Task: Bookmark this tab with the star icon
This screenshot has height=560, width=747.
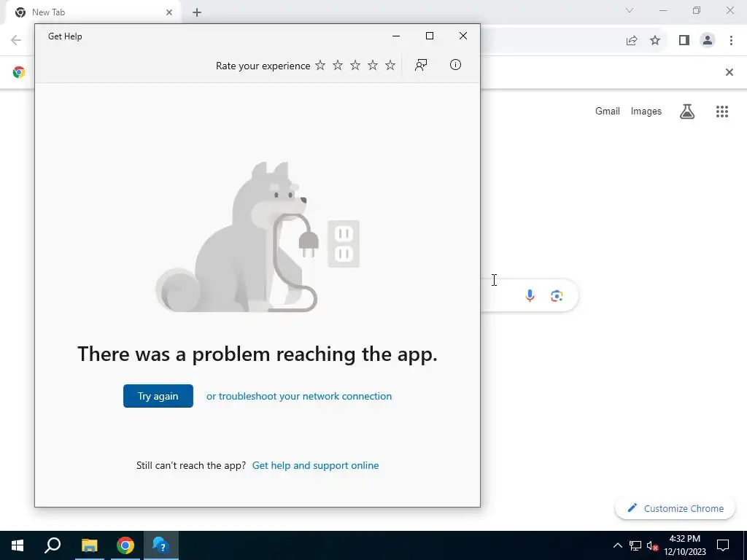Action: coord(655,41)
